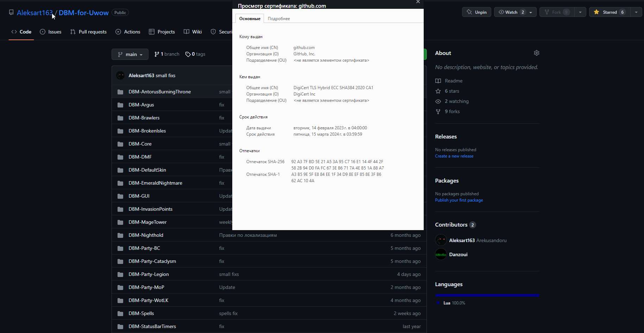This screenshot has width=644, height=333.
Task: Open the Starred lists dropdown arrow
Action: coord(636,12)
